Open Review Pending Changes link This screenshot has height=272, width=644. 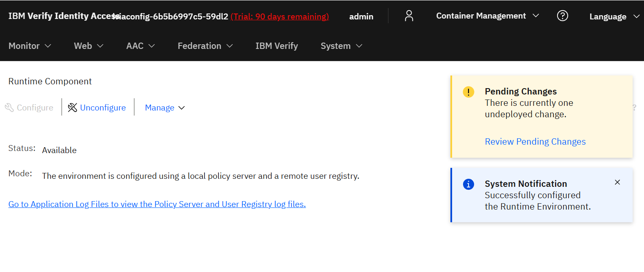pos(535,142)
